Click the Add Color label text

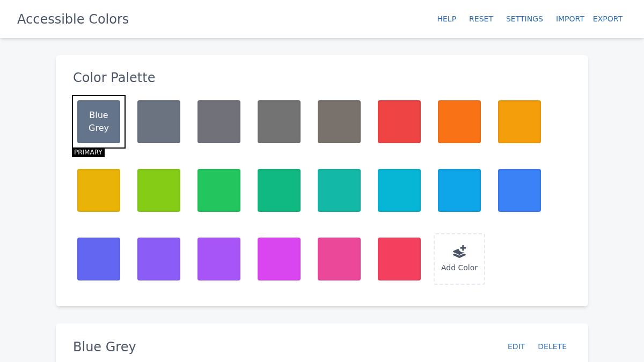coord(459,268)
